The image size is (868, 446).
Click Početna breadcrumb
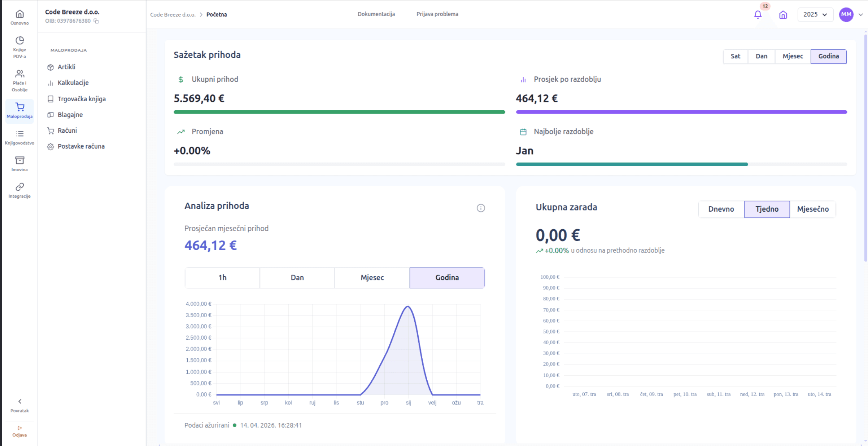click(217, 15)
